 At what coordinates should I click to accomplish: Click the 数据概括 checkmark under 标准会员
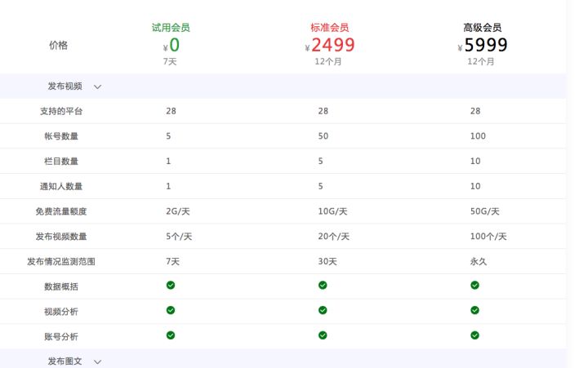(x=323, y=286)
